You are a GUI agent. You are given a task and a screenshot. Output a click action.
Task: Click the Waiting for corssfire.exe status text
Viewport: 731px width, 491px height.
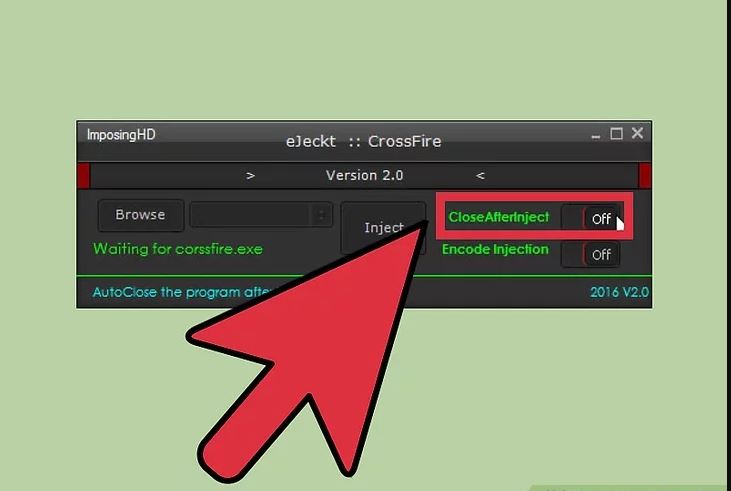178,249
